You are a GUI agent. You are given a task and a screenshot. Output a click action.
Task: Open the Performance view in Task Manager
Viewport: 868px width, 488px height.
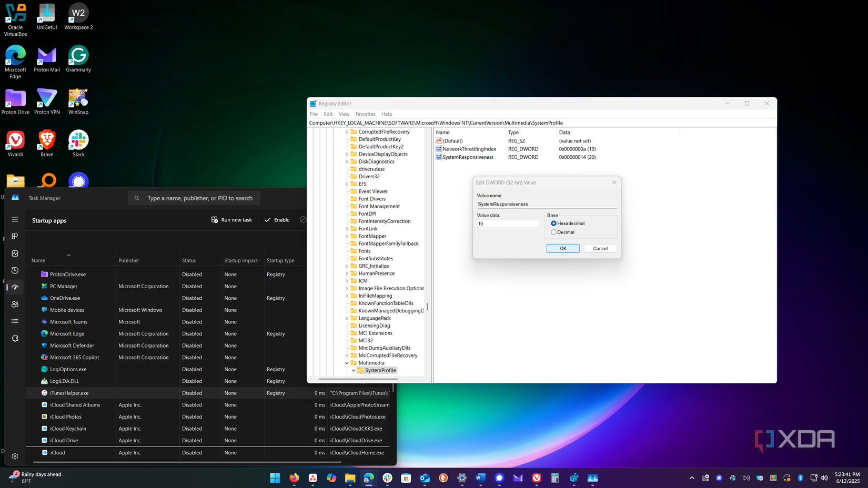(x=14, y=253)
